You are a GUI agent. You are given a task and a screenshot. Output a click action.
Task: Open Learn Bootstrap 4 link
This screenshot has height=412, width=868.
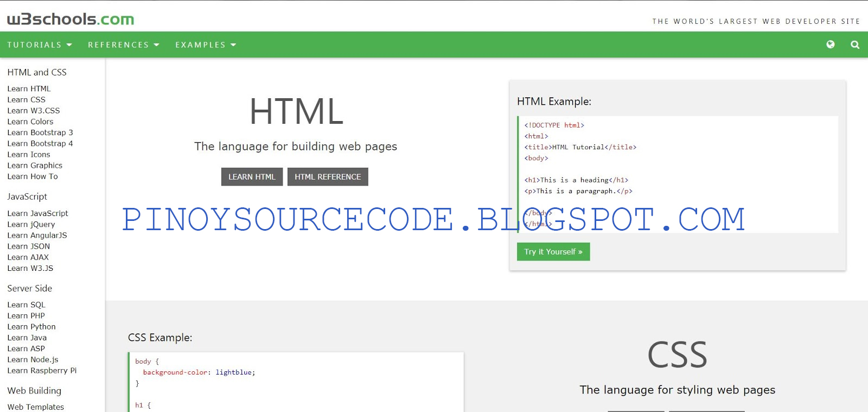pos(40,143)
